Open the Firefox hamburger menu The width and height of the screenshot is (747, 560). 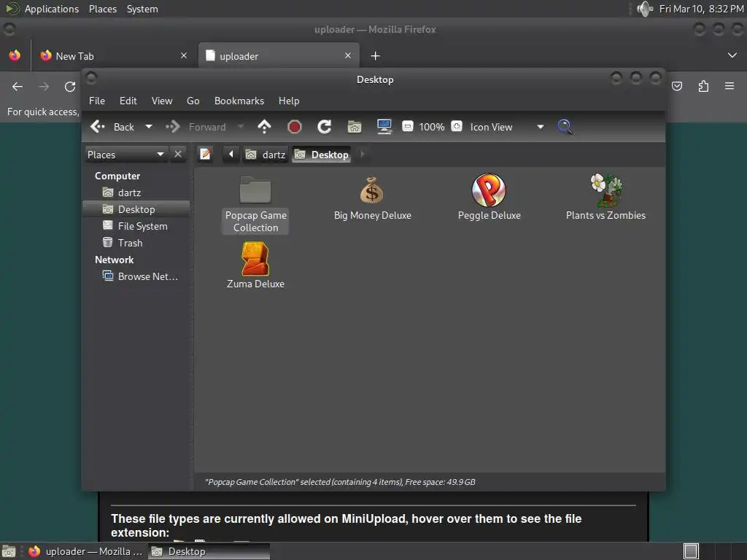729,86
